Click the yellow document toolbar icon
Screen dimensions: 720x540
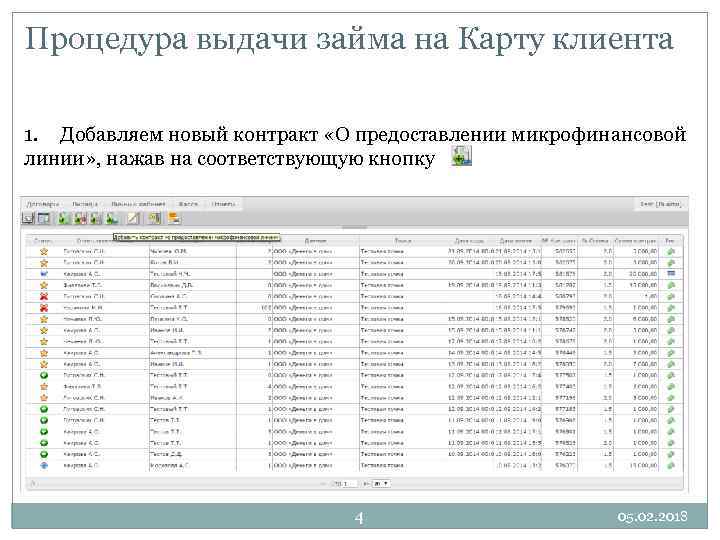coord(155,218)
